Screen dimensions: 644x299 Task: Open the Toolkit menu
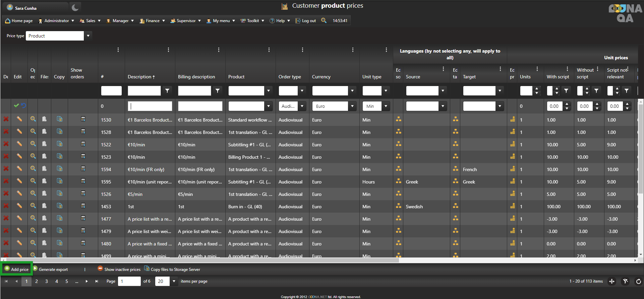[252, 21]
